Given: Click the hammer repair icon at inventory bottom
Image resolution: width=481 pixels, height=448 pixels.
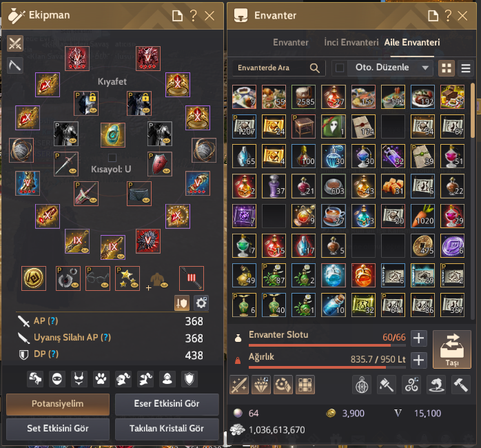Looking at the screenshot, I should [461, 385].
